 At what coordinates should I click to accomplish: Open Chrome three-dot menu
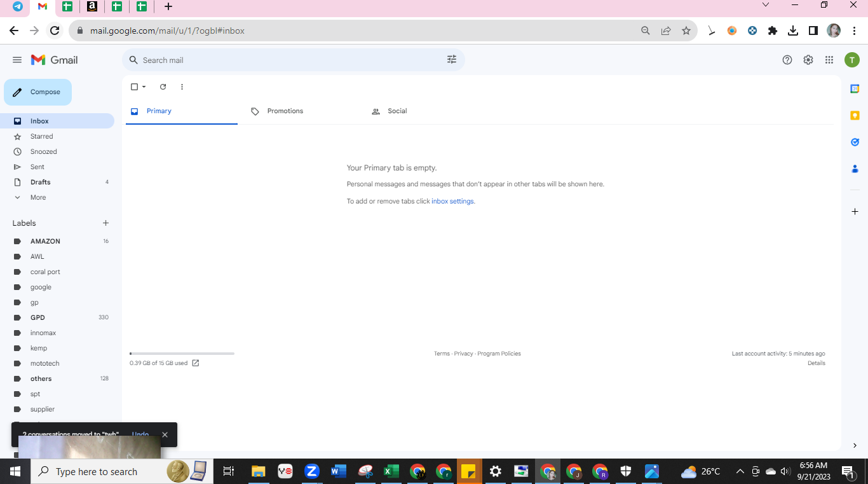[x=855, y=31]
